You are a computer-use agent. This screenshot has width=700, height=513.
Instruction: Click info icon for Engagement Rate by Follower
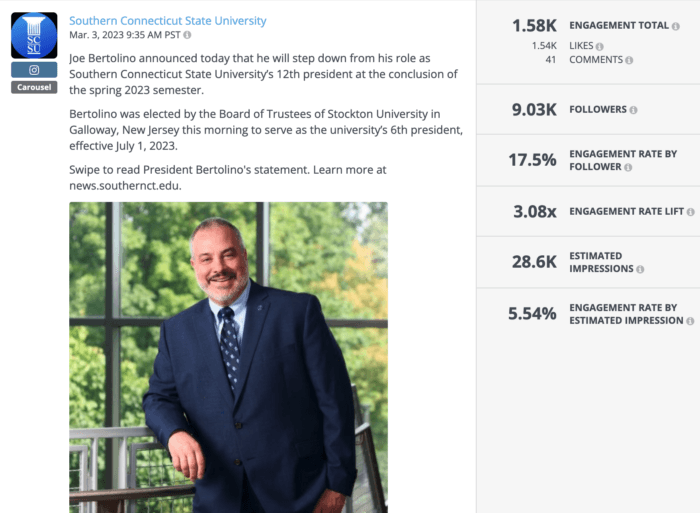pyautogui.click(x=627, y=167)
